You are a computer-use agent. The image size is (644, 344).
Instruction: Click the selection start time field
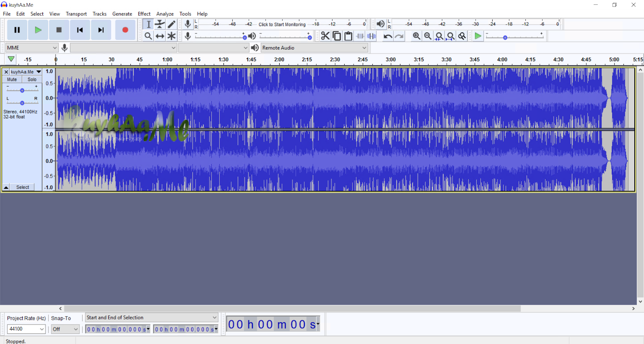tap(118, 329)
